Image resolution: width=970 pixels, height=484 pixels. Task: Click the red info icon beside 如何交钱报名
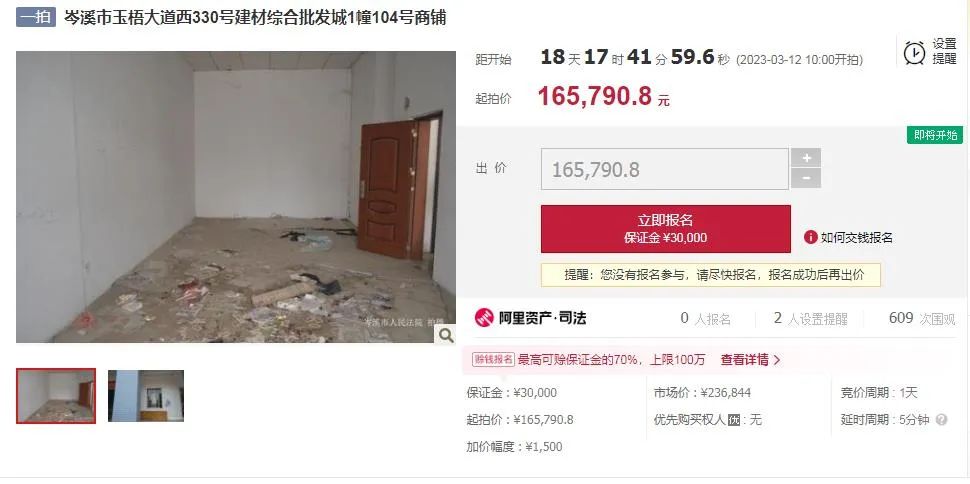810,237
